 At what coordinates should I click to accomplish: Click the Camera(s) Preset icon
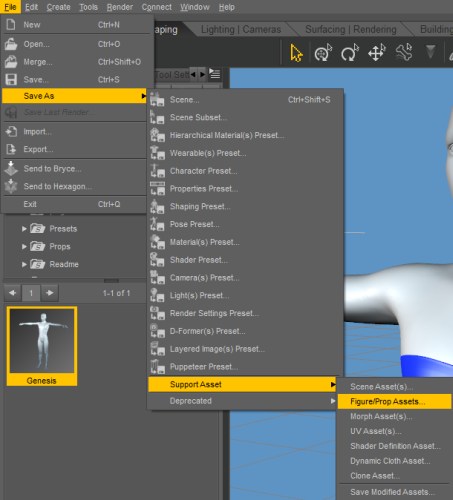157,278
